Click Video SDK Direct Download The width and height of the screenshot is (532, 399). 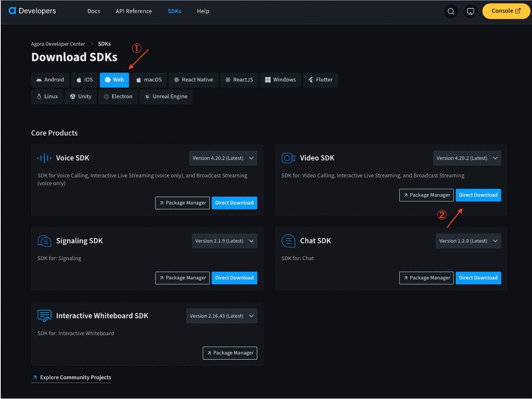coord(478,195)
